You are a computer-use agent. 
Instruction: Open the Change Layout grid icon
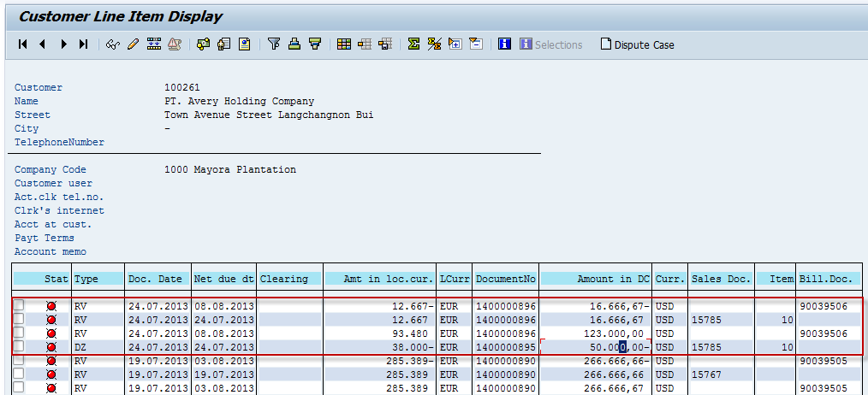pyautogui.click(x=343, y=44)
